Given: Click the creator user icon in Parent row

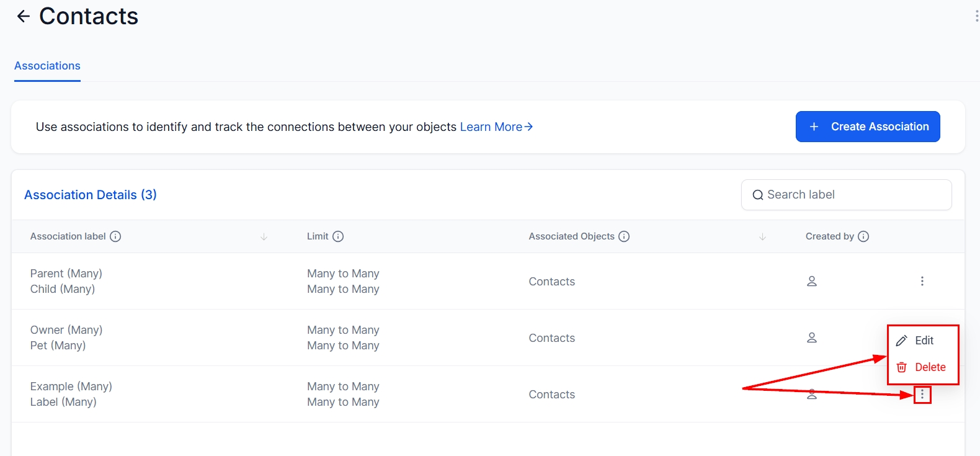Looking at the screenshot, I should (x=811, y=281).
